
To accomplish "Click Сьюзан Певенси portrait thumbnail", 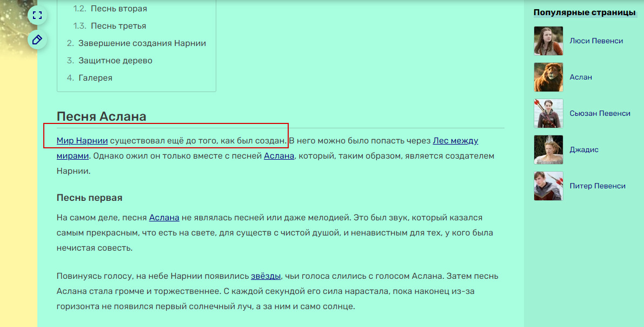I will pyautogui.click(x=548, y=114).
